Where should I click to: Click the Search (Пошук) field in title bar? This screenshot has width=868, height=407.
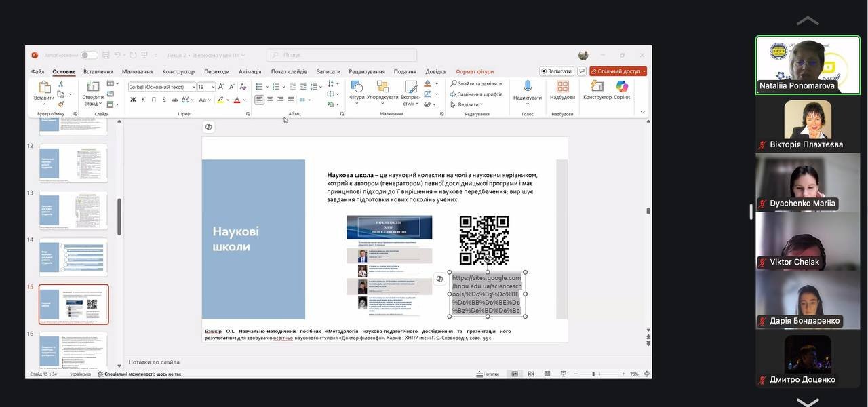pos(342,55)
